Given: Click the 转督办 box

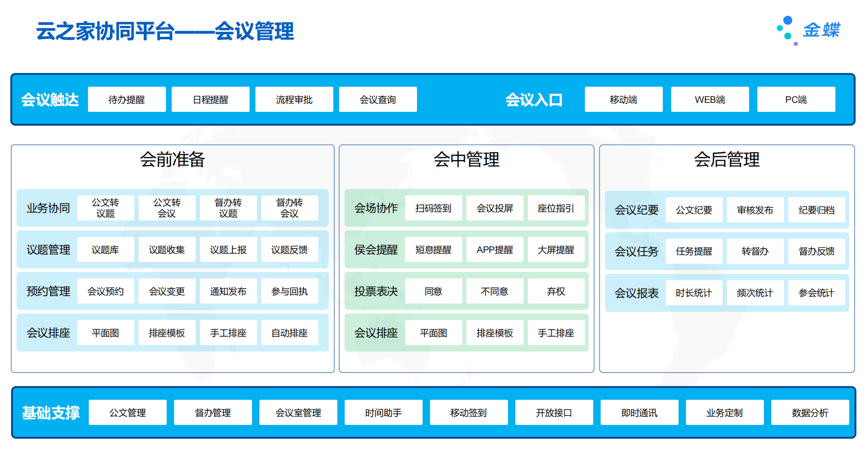Looking at the screenshot, I should coord(755,251).
